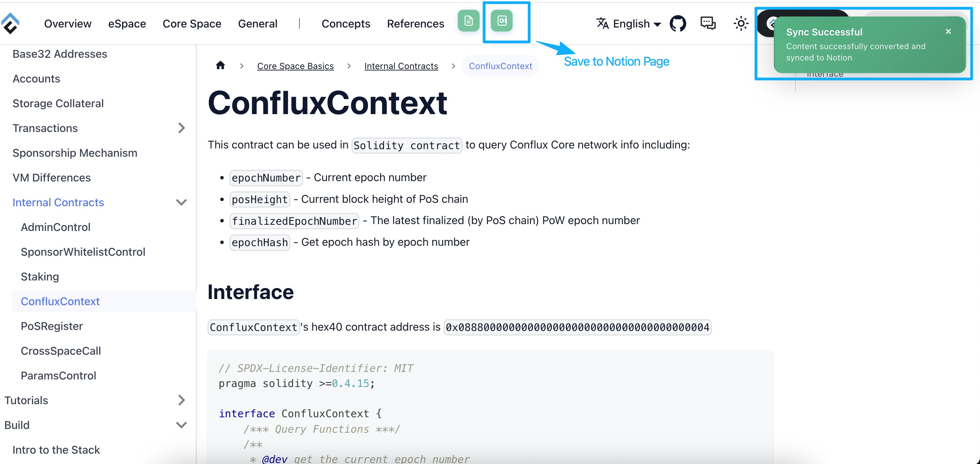Toggle light/dark theme sun icon
The width and height of the screenshot is (980, 464).
tap(740, 24)
